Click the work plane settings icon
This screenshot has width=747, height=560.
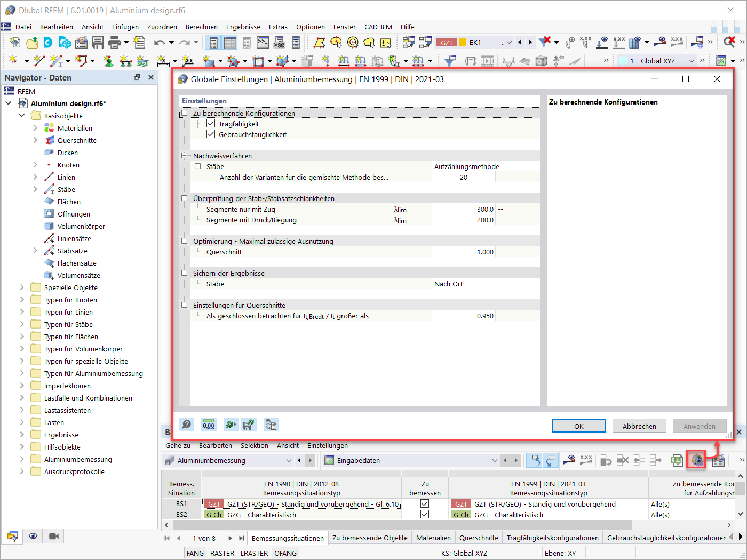[721, 61]
